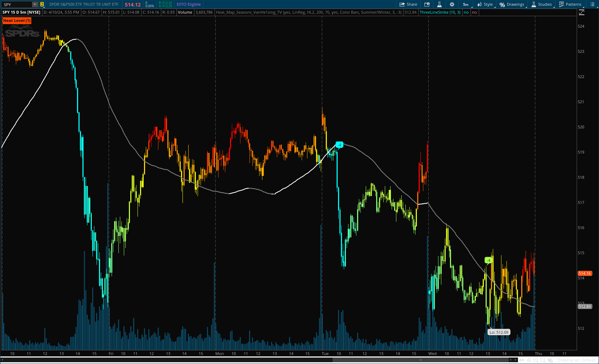Click the D: 4/10/24, 3:55 PM field
Screen dimensions: 599x364
point(61,12)
